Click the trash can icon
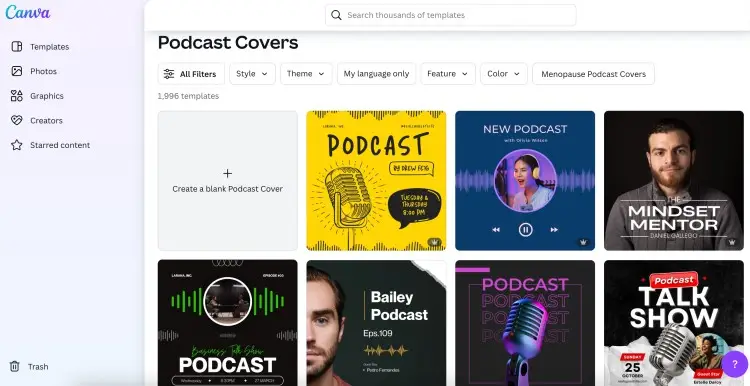Viewport: 750px width, 386px height. (15, 366)
